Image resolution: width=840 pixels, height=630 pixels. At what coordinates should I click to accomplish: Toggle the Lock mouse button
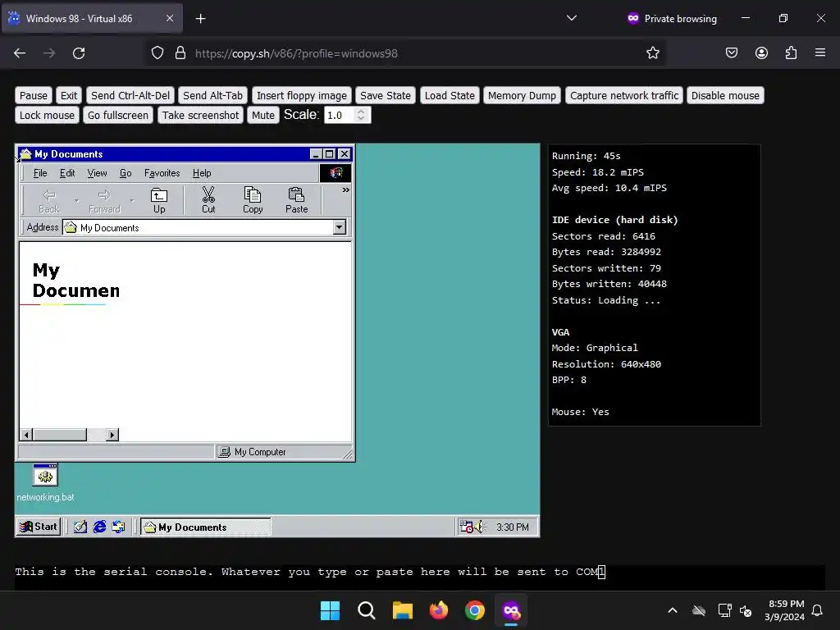click(x=47, y=115)
